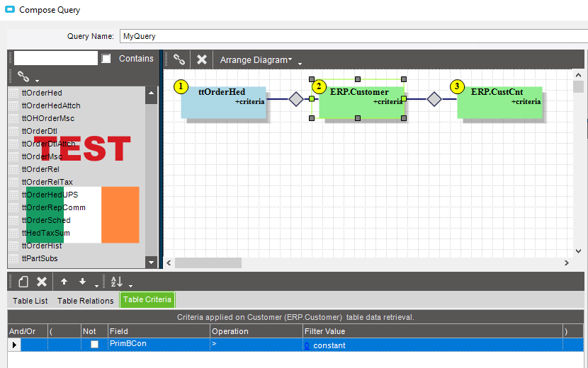Select the ttOrderHed diagram node
Viewport: 588px width, 368px height.
click(223, 103)
